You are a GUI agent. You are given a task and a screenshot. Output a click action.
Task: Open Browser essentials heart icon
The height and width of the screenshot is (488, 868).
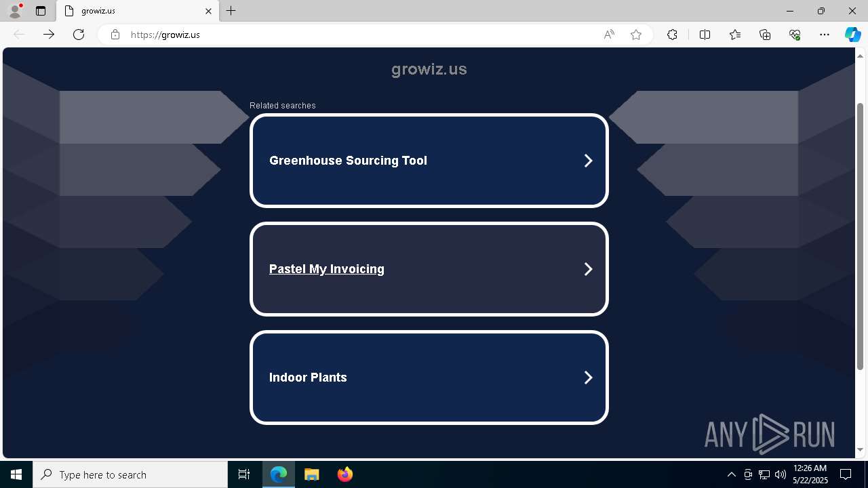[x=795, y=35]
